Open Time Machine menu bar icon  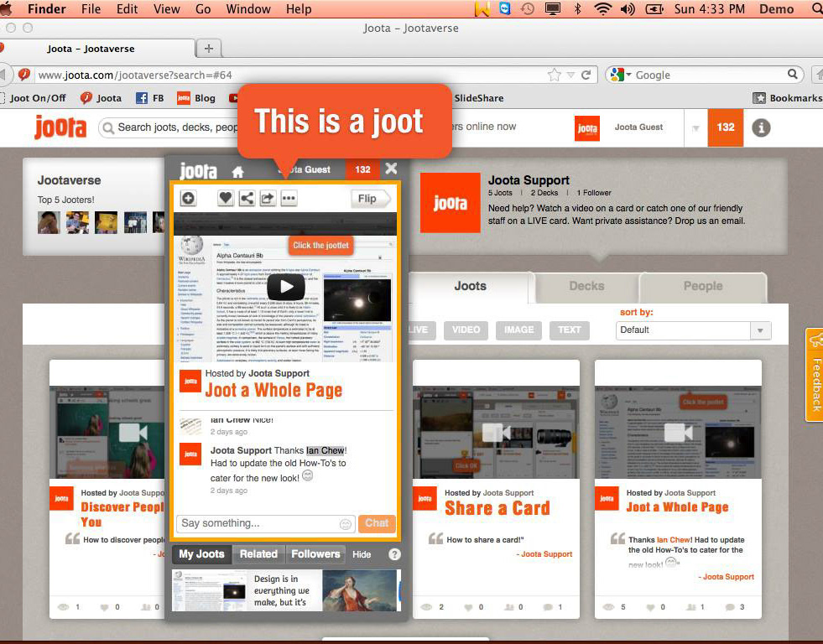(528, 9)
